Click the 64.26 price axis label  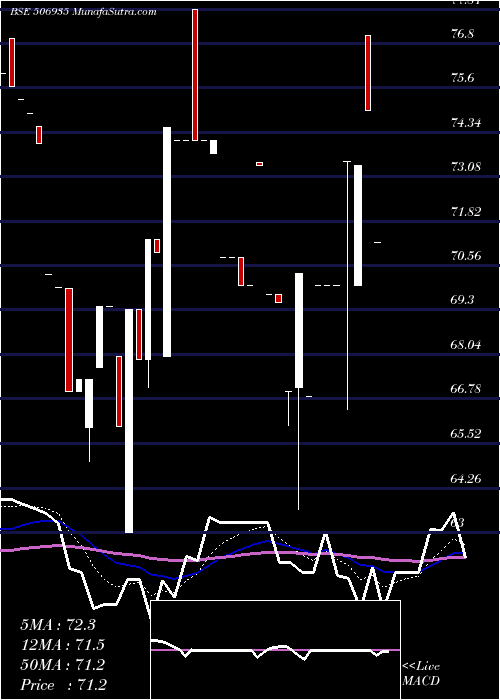coord(467,479)
